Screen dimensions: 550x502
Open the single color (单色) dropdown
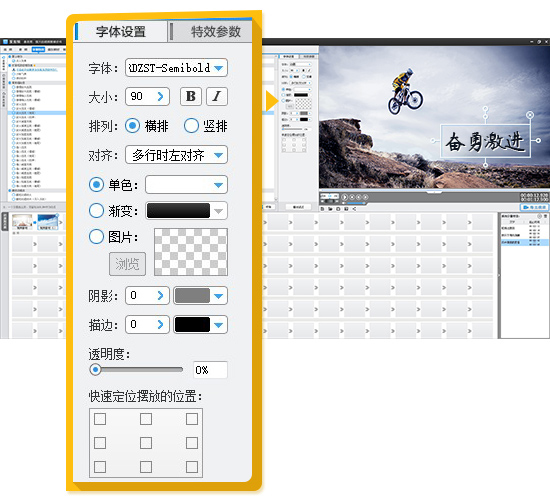coord(186,185)
